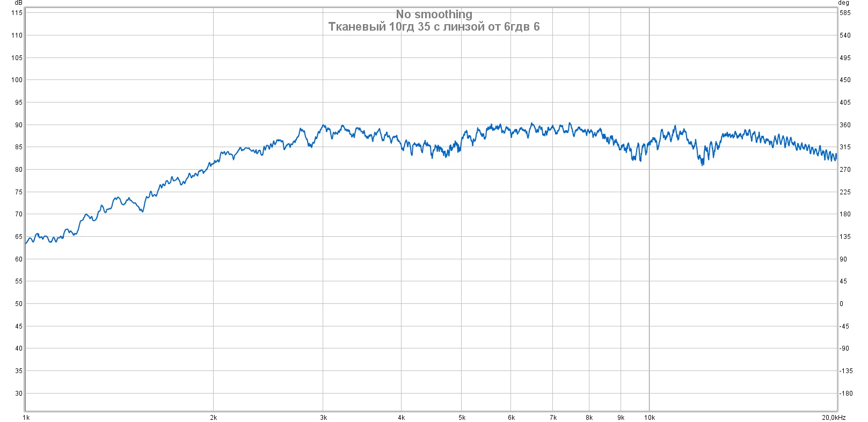Click the "10k" frequency axis label
The height and width of the screenshot is (422, 868).
click(650, 418)
